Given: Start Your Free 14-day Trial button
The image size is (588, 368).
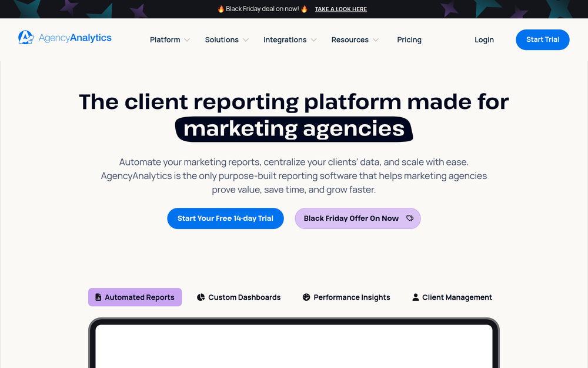Looking at the screenshot, I should tap(225, 218).
